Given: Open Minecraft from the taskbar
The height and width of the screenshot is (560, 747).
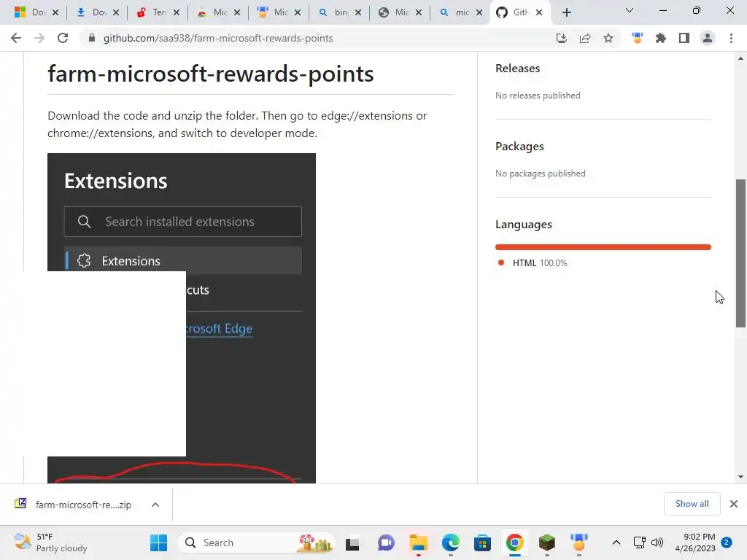Looking at the screenshot, I should [547, 542].
